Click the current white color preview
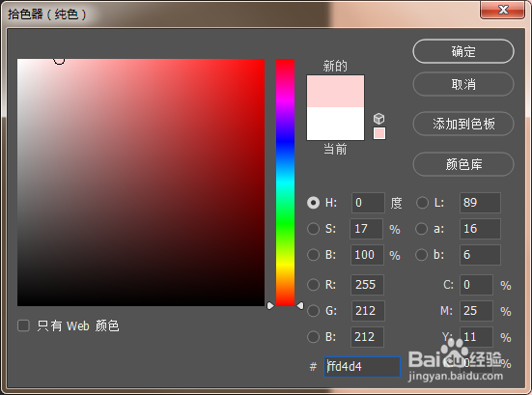 click(x=336, y=124)
